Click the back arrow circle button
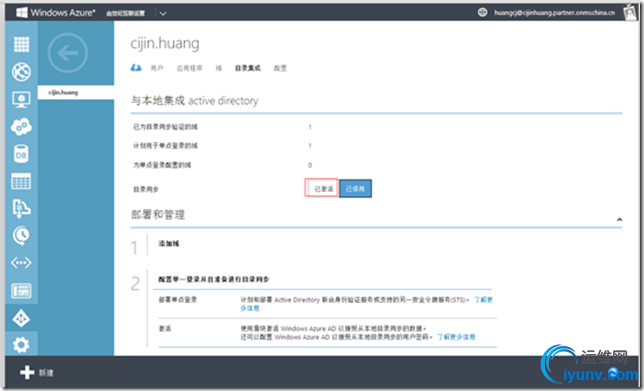Screen dimensions: 644x391 click(x=68, y=53)
